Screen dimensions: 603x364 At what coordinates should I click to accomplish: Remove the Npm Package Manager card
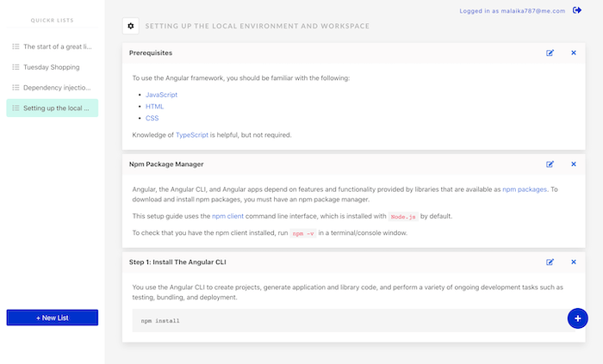[x=574, y=163]
